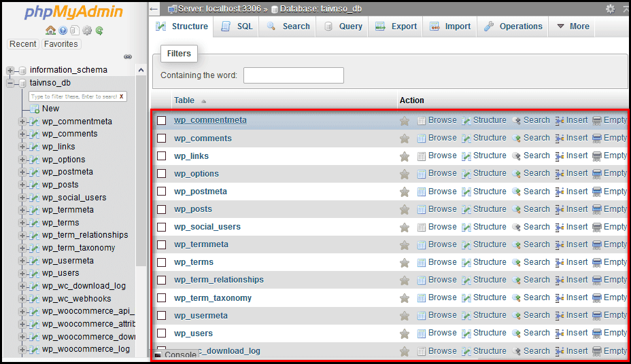Image resolution: width=631 pixels, height=364 pixels.
Task: Tick the wp_social_users checkbox
Action: point(161,227)
